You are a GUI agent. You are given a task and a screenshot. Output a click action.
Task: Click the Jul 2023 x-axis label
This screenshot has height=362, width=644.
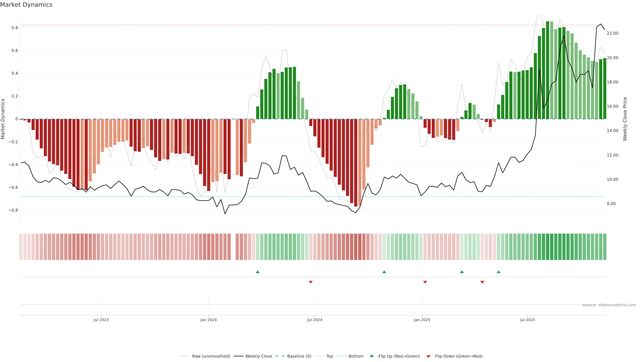click(101, 320)
